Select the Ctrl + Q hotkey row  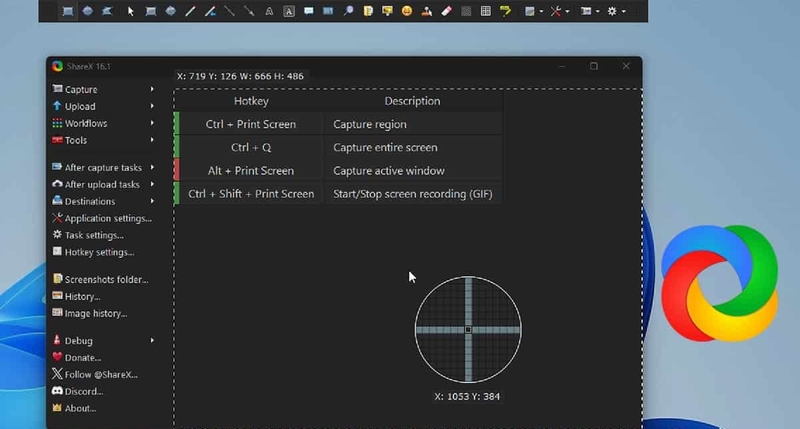pyautogui.click(x=338, y=147)
